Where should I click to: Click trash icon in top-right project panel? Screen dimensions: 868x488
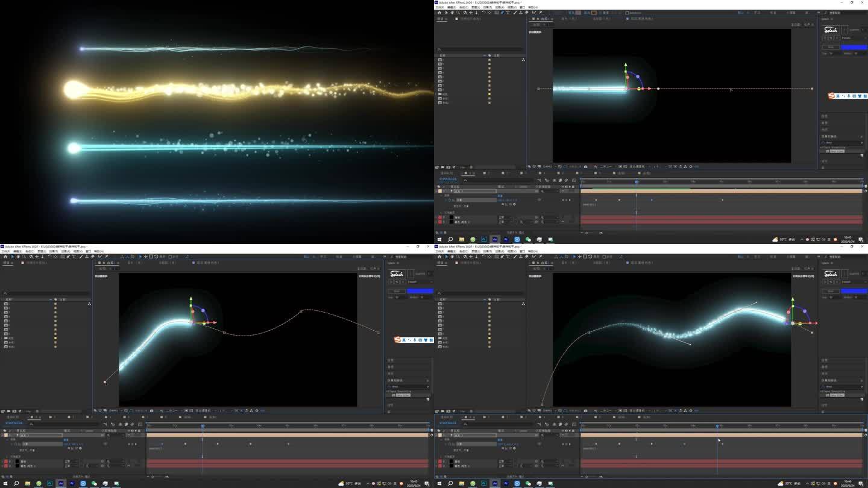(x=471, y=167)
